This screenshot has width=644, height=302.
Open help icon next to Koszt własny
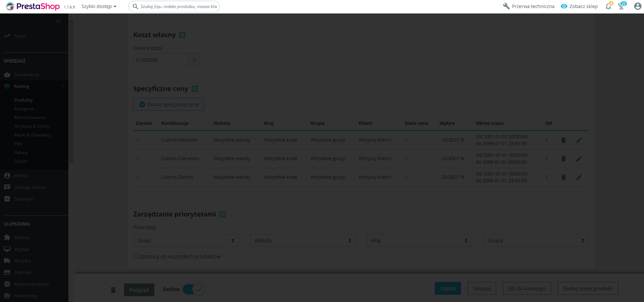(183, 35)
